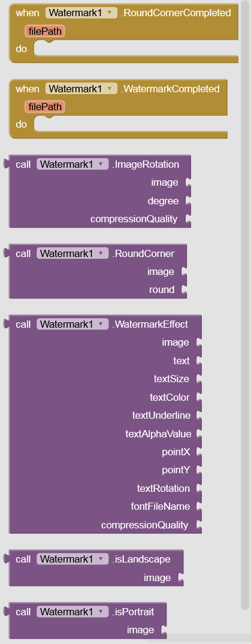
Task: Open Watermark1 dropdown in RoundCornerCompleted event block
Action: tap(81, 13)
